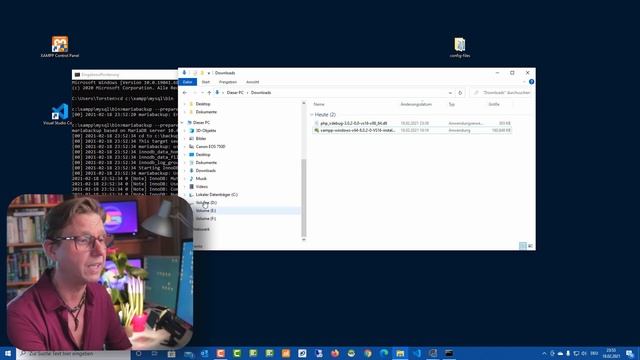Switch to large icons view using bottom-right icon
Viewport: 640px width, 360px height.
530,245
